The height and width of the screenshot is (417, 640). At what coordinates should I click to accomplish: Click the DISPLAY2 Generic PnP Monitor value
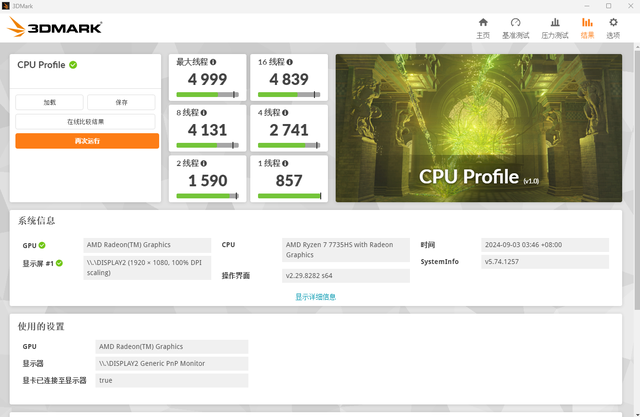coord(172,364)
